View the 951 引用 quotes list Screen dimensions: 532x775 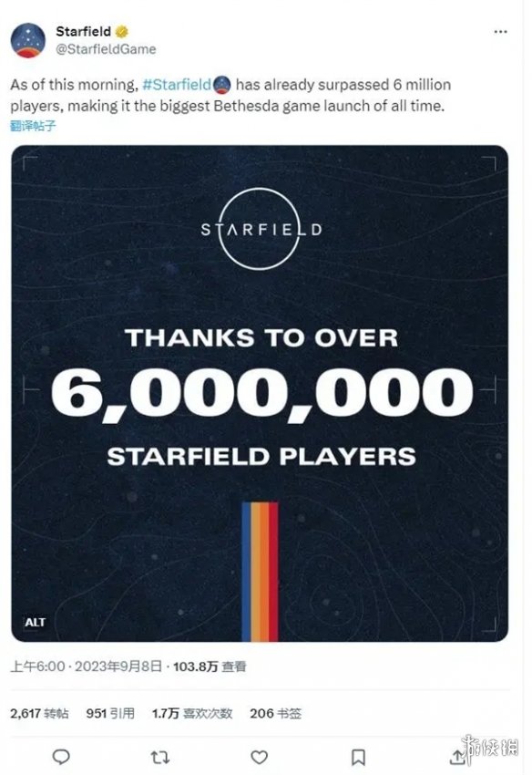(110, 713)
